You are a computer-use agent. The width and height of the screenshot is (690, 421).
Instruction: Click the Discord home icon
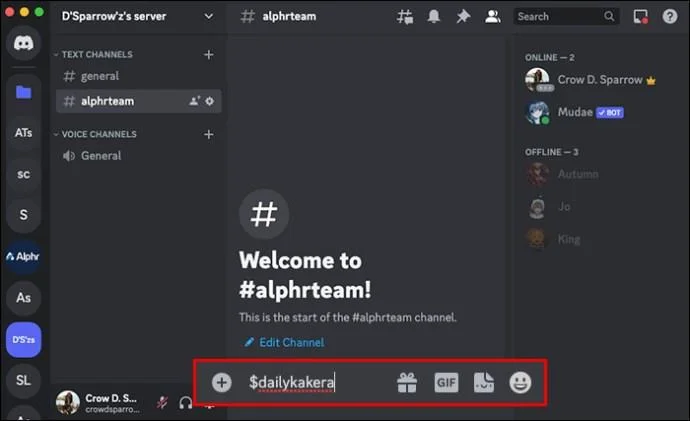pos(23,43)
